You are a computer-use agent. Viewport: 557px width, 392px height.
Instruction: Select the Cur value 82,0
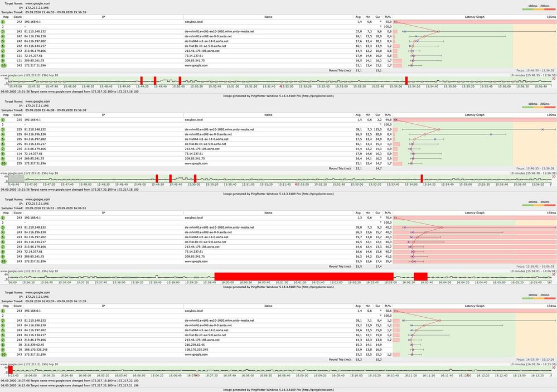pos(379,134)
